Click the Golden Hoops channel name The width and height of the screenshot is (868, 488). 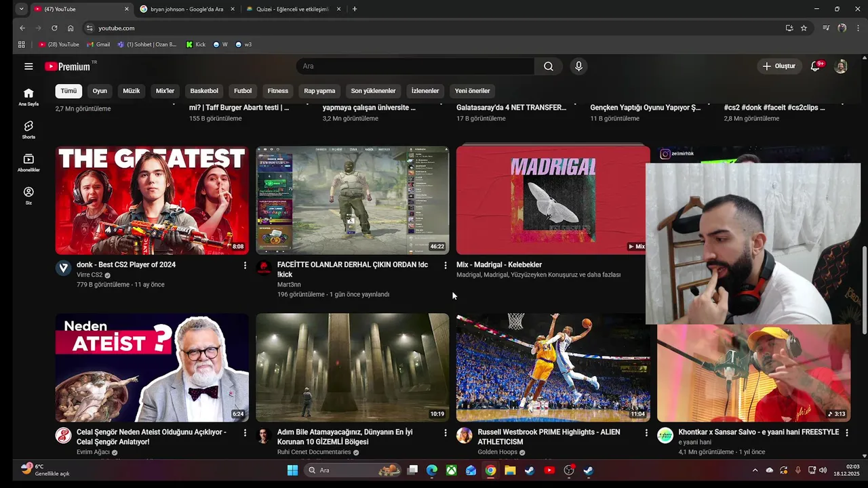pos(497,452)
